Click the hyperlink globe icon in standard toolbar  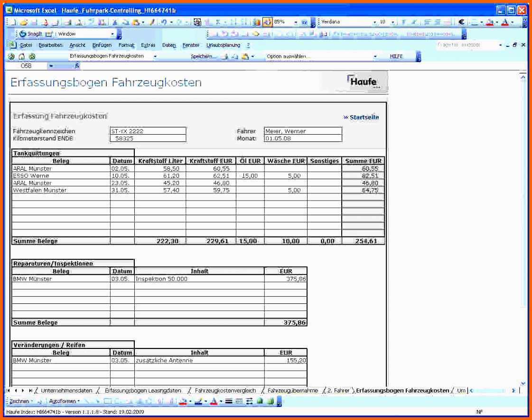(x=197, y=22)
